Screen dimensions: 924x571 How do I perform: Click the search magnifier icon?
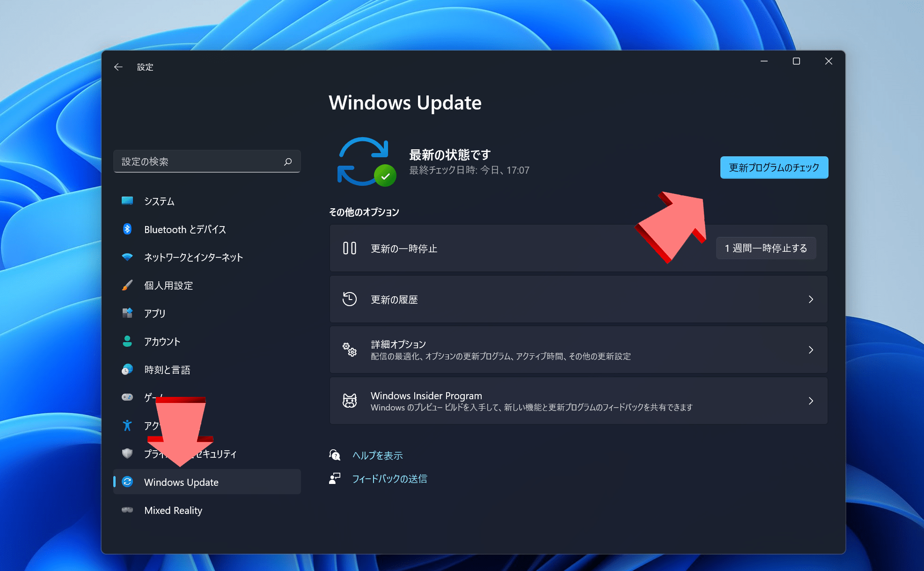click(x=288, y=161)
